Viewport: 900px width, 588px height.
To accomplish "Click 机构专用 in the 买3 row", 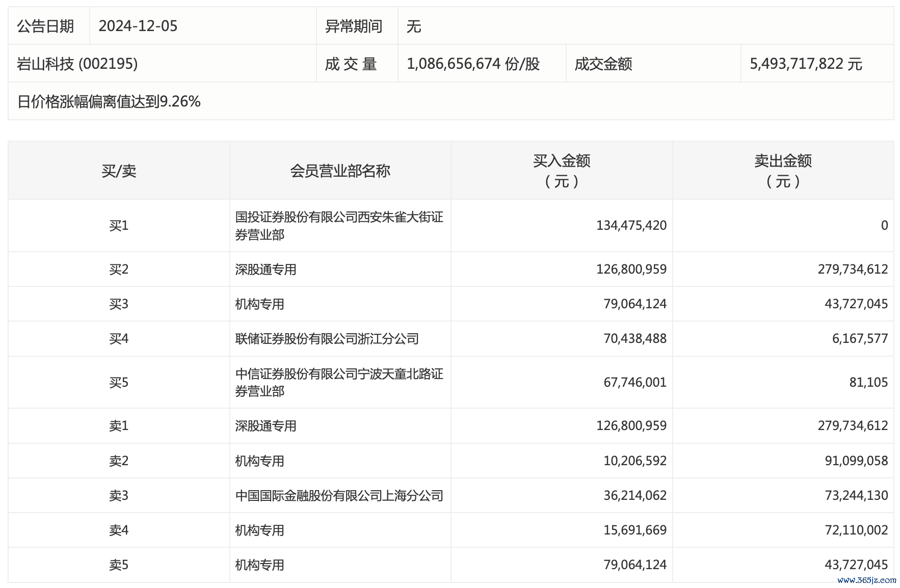I will (x=259, y=304).
